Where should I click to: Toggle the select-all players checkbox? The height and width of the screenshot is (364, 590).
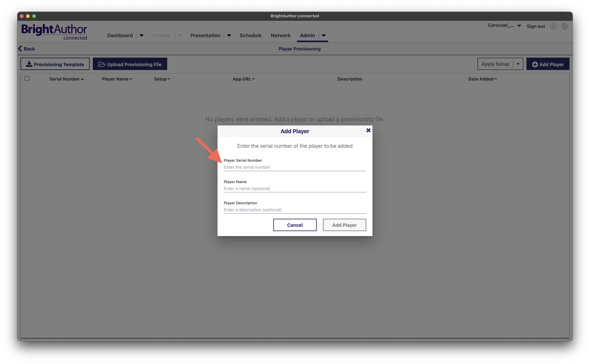[27, 79]
